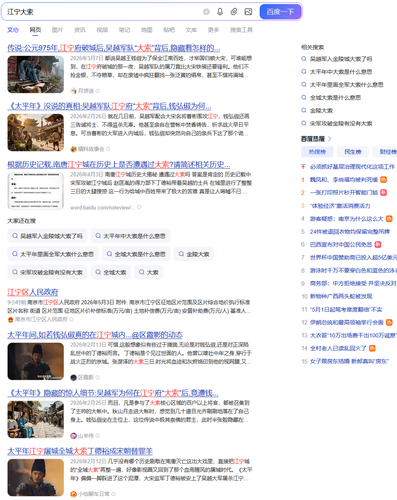This screenshot has width=397, height=500.
Task: Open result 《太平年》没说的真相
Action: 109,106
